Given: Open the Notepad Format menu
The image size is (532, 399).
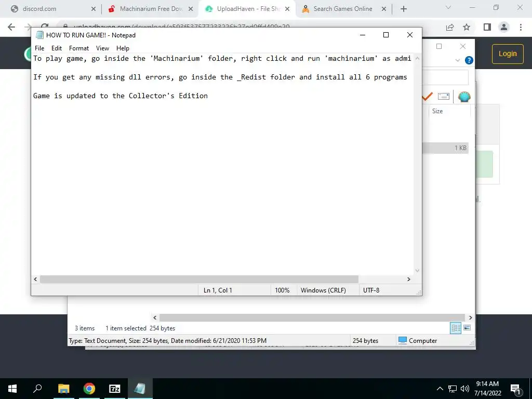Looking at the screenshot, I should (x=79, y=48).
